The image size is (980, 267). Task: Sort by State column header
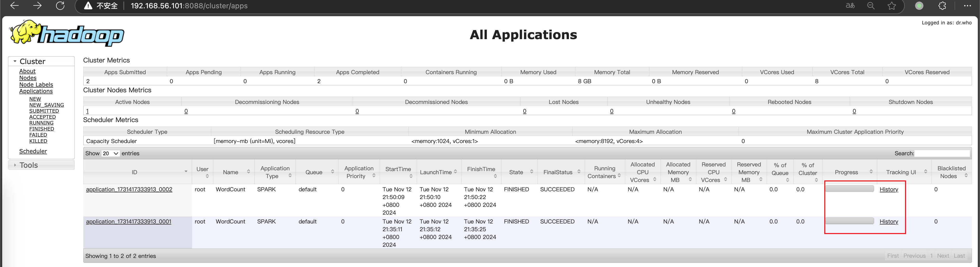point(520,172)
